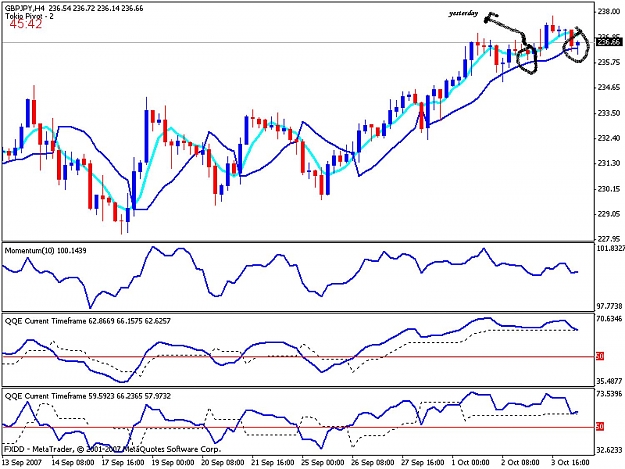Click the Momentum(10) 100.1439 indicator label
The image size is (625, 469).
tap(45, 251)
